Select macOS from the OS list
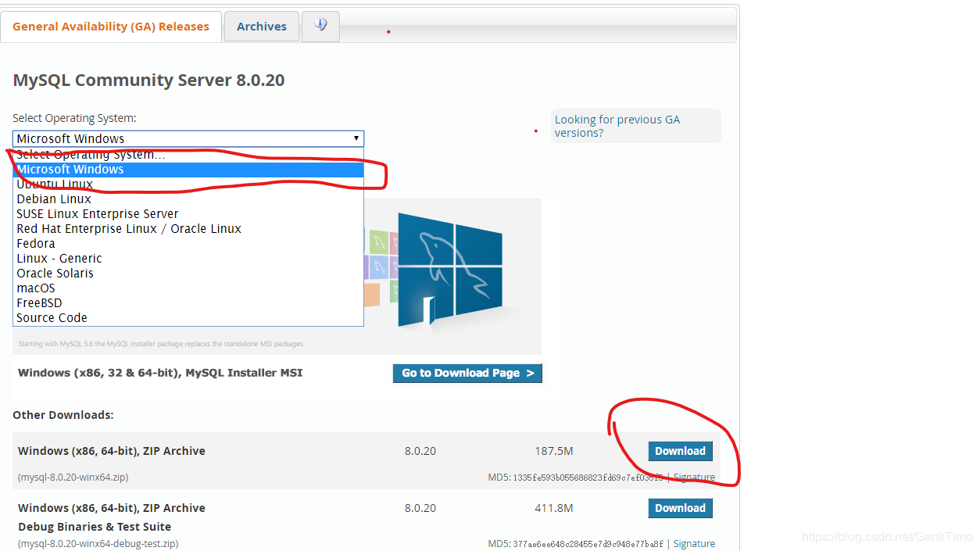Screen dimensions: 980x551 (188, 288)
